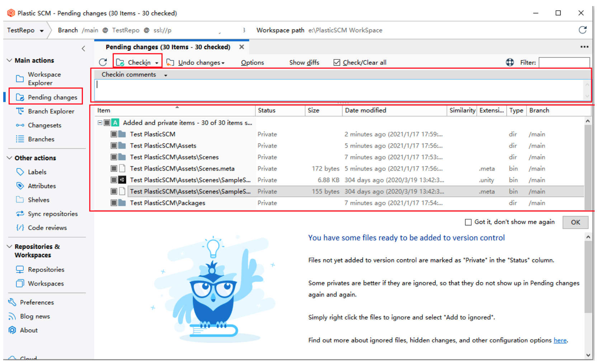599x364 pixels.
Task: Click the help panel vertical scrollbar
Action: click(588, 277)
